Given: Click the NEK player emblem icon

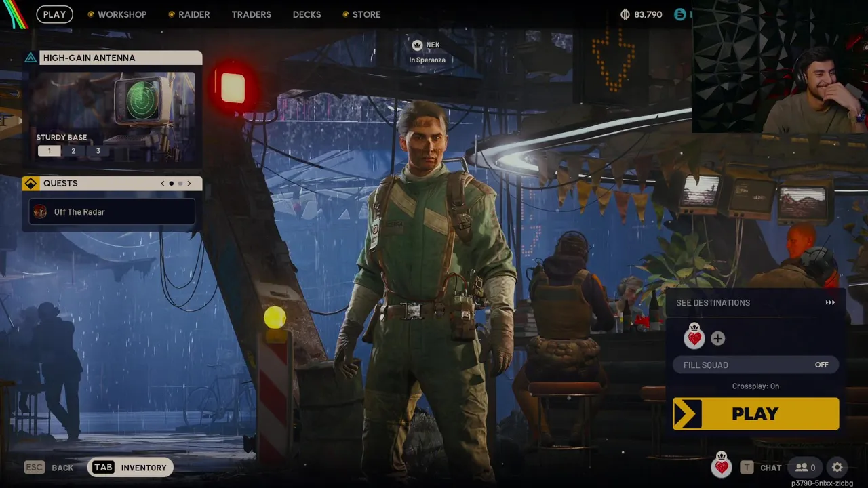Looking at the screenshot, I should point(417,45).
